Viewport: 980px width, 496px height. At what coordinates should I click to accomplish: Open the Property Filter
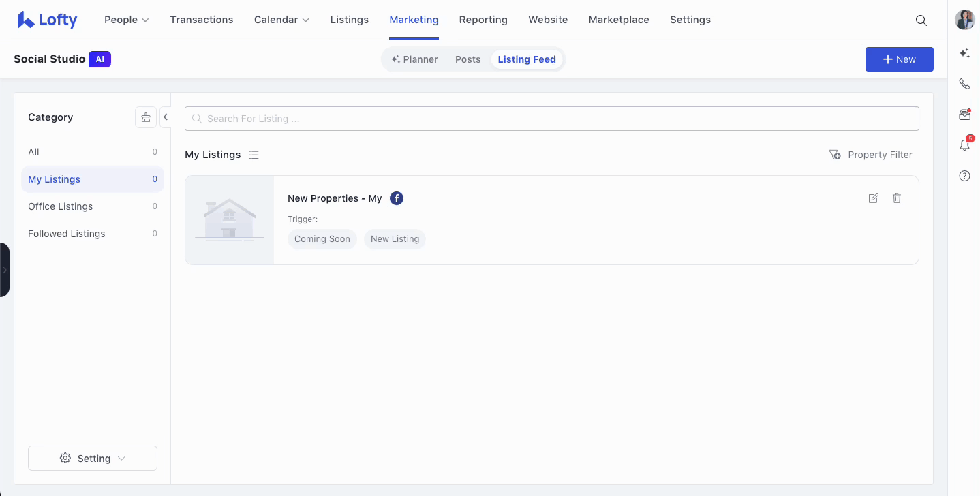[x=870, y=155]
